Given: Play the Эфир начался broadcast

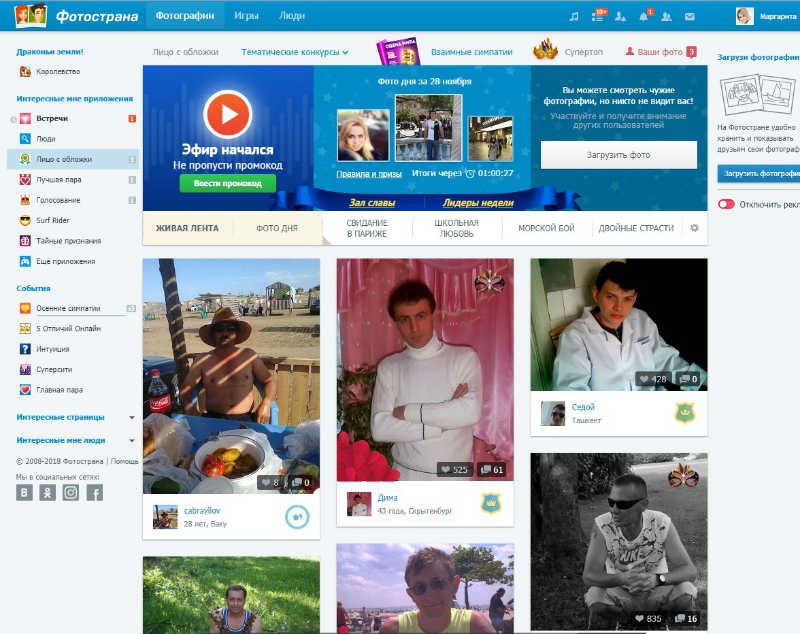Looking at the screenshot, I should click(x=228, y=114).
